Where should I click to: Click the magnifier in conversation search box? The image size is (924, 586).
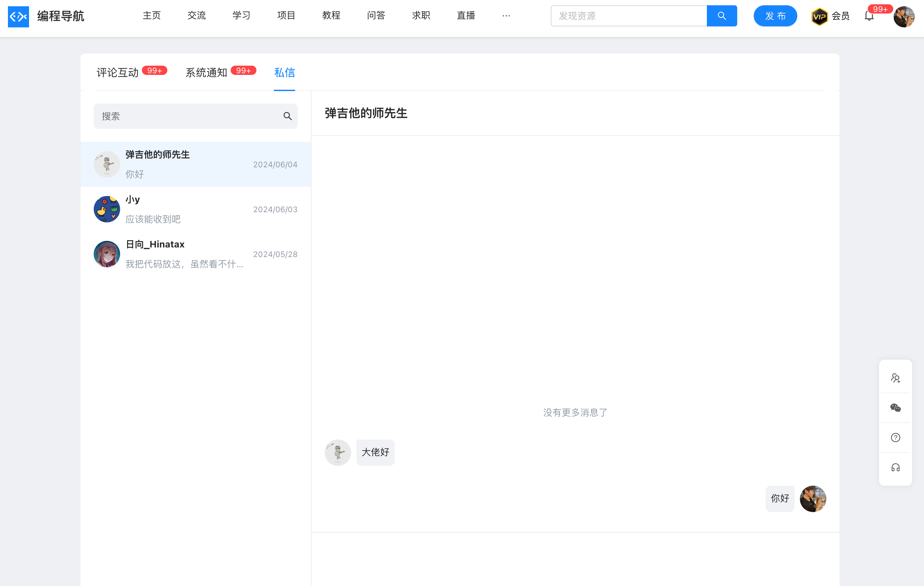coord(287,116)
